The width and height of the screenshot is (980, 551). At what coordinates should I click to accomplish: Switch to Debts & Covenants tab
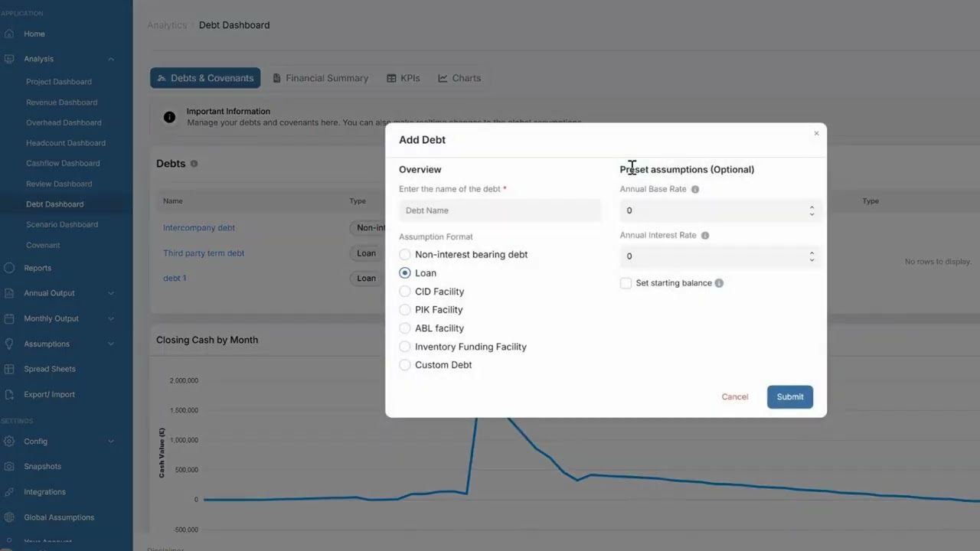205,78
